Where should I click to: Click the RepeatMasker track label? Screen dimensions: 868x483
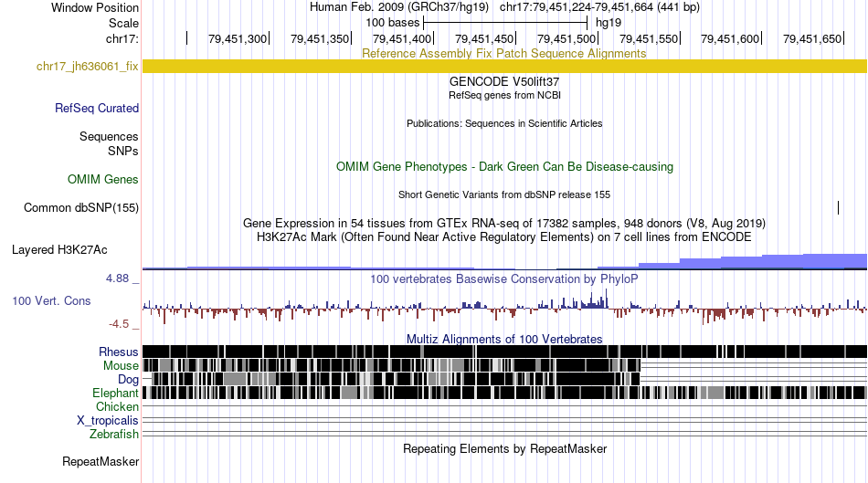(101, 461)
